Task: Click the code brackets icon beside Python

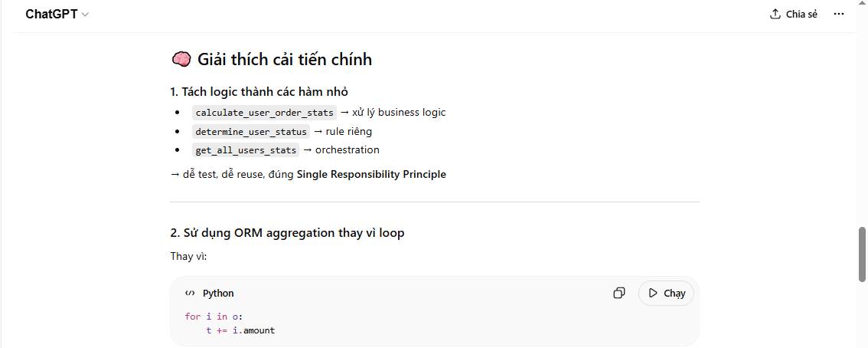Action: (x=190, y=293)
